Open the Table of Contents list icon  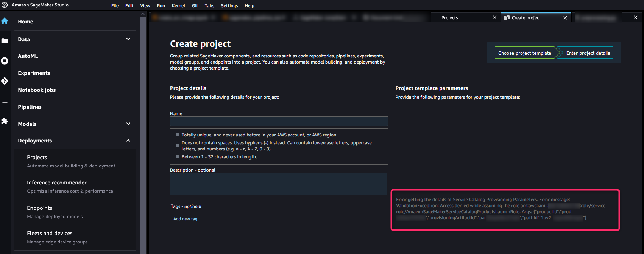click(5, 101)
